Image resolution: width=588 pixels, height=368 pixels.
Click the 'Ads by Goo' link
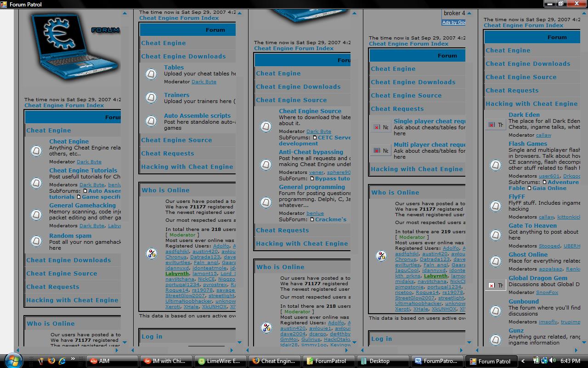pos(454,23)
